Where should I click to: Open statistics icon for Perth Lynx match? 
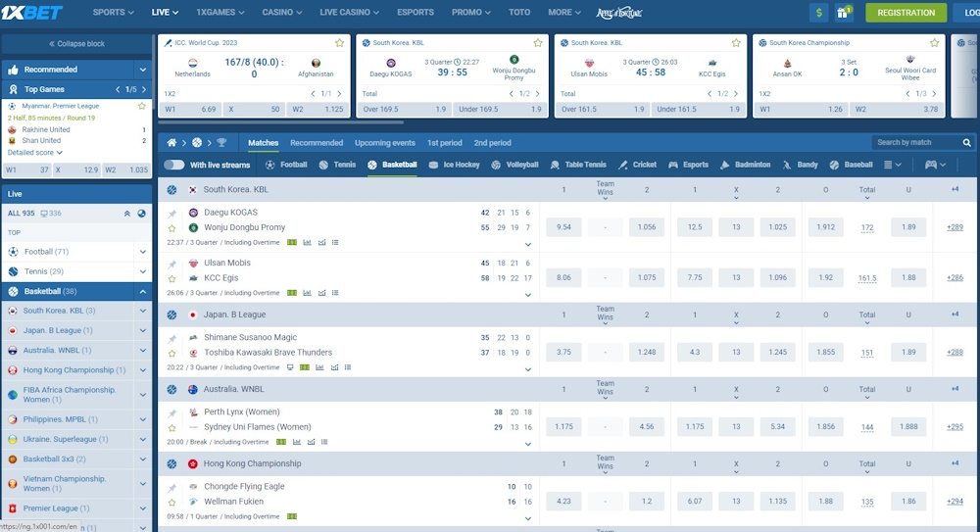(x=296, y=442)
